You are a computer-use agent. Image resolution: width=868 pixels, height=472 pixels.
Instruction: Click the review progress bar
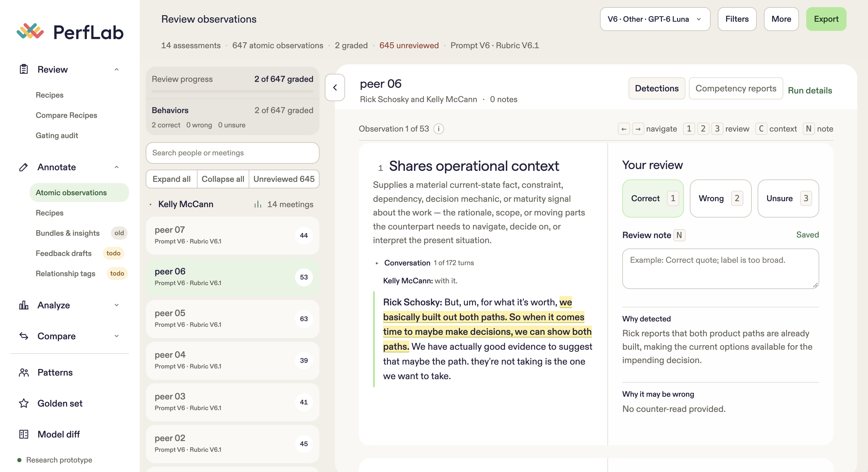[233, 91]
